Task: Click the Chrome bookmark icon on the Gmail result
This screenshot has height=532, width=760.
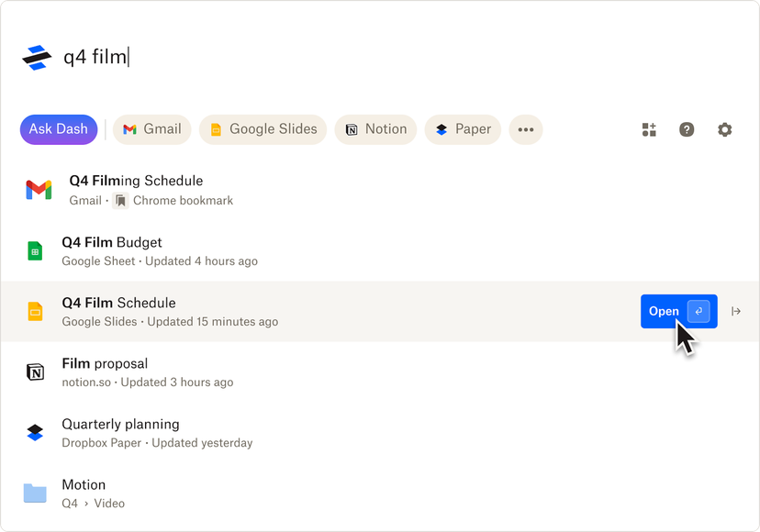Action: pos(120,200)
